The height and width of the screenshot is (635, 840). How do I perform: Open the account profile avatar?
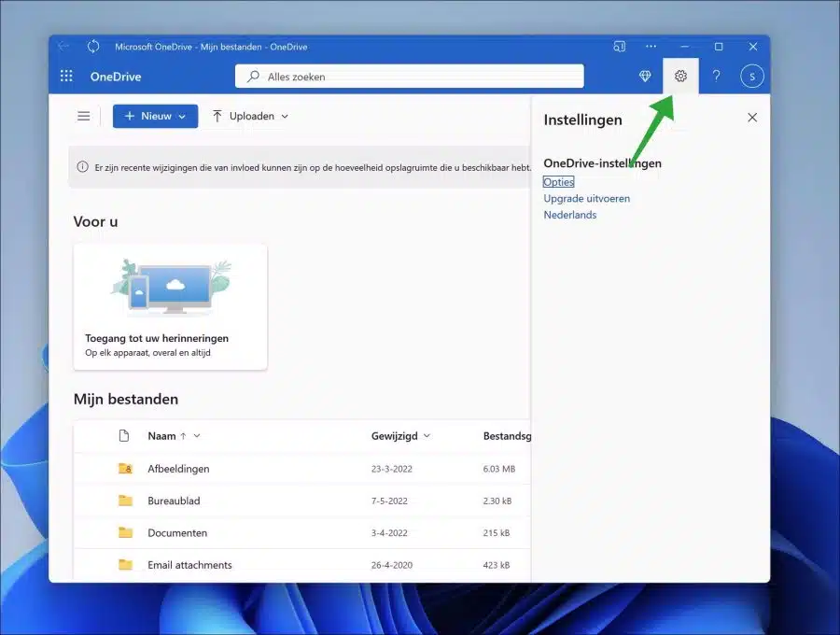click(751, 76)
